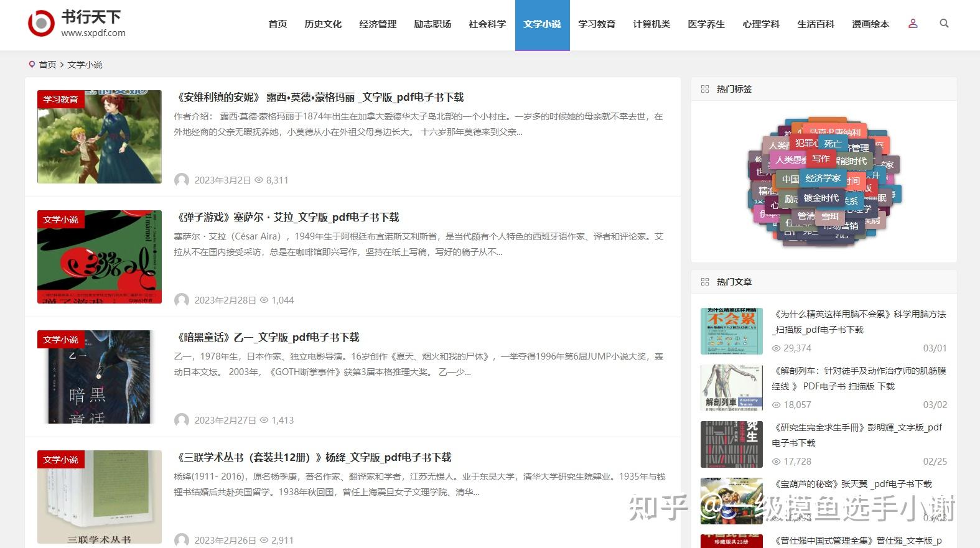Select the 医学养生 menu item
Image resolution: width=980 pixels, height=548 pixels.
(706, 24)
